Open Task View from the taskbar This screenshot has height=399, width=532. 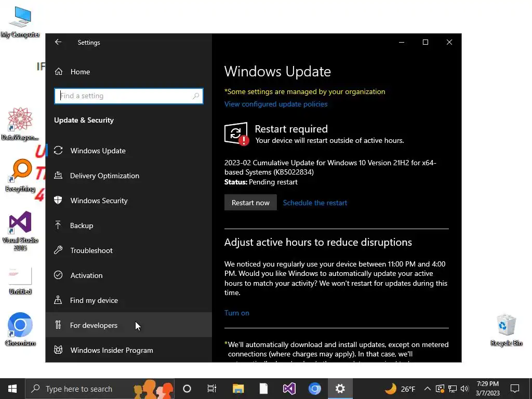212,389
